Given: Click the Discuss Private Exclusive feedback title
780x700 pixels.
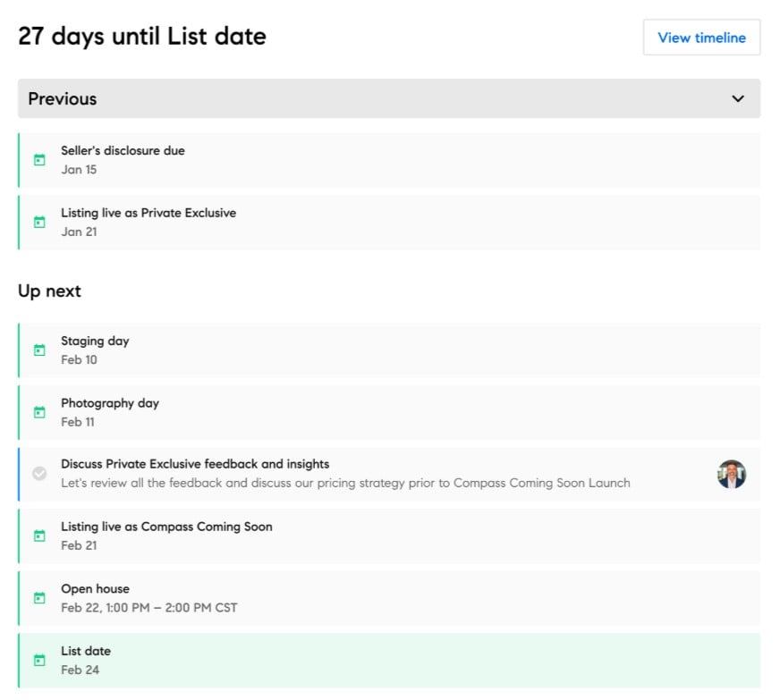Looking at the screenshot, I should (195, 464).
